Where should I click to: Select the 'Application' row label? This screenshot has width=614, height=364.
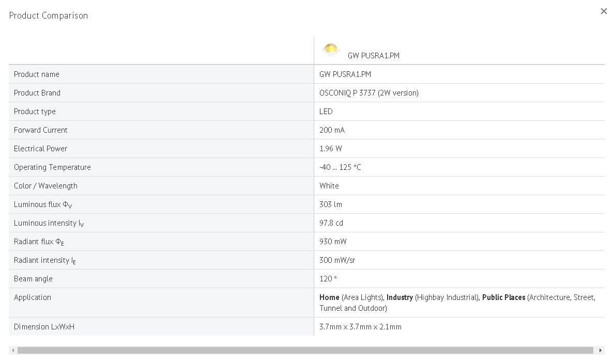pyautogui.click(x=32, y=297)
